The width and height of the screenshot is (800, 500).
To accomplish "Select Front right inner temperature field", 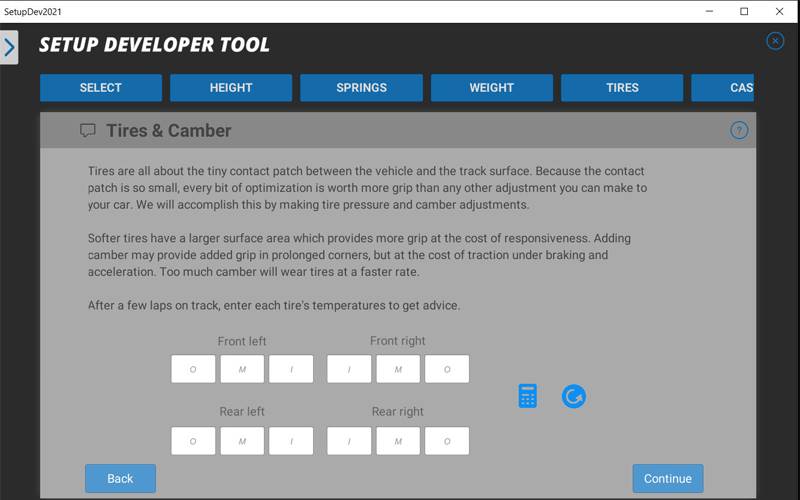I will 349,369.
